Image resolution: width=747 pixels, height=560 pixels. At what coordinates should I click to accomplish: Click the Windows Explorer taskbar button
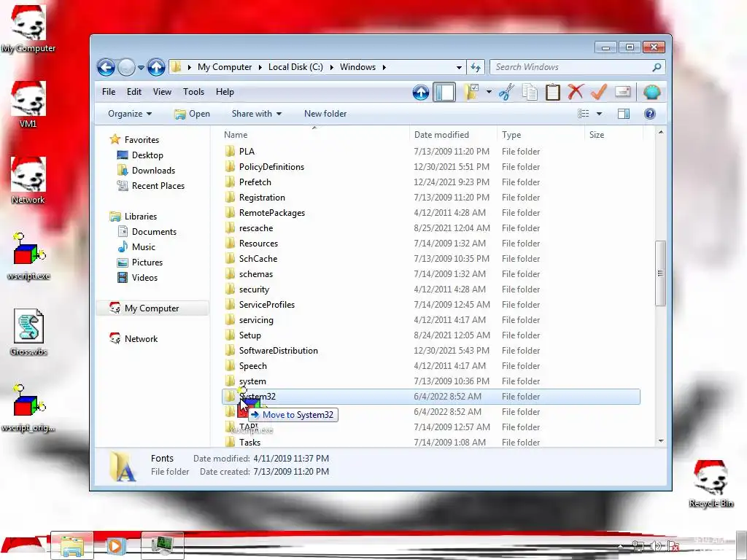point(72,545)
